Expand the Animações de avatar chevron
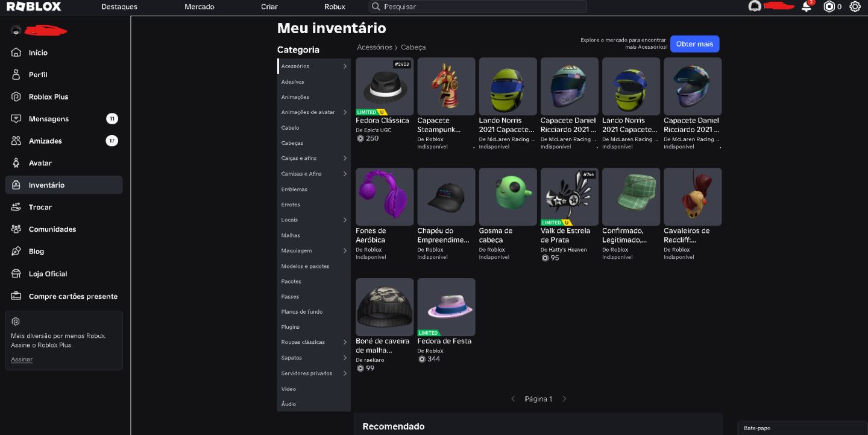The image size is (868, 435). point(345,112)
